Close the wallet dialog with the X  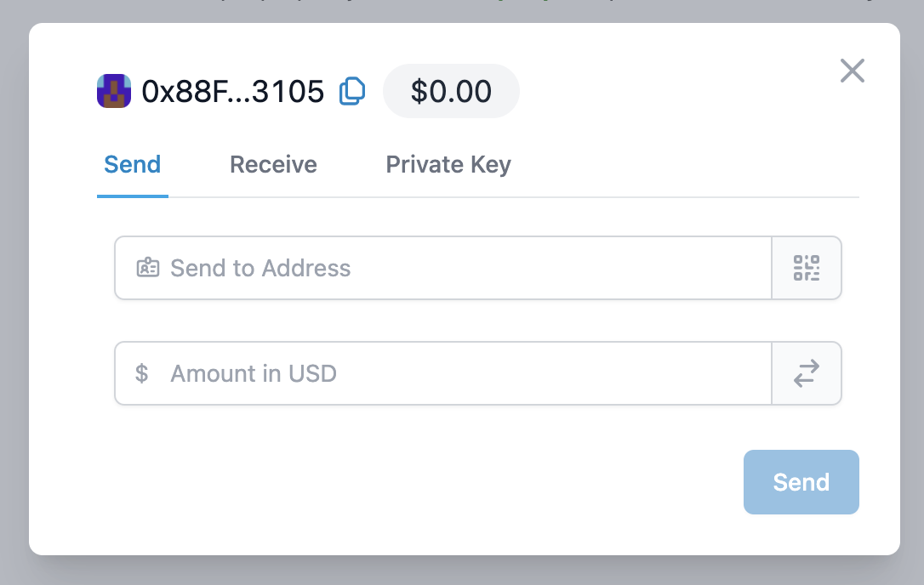click(852, 71)
